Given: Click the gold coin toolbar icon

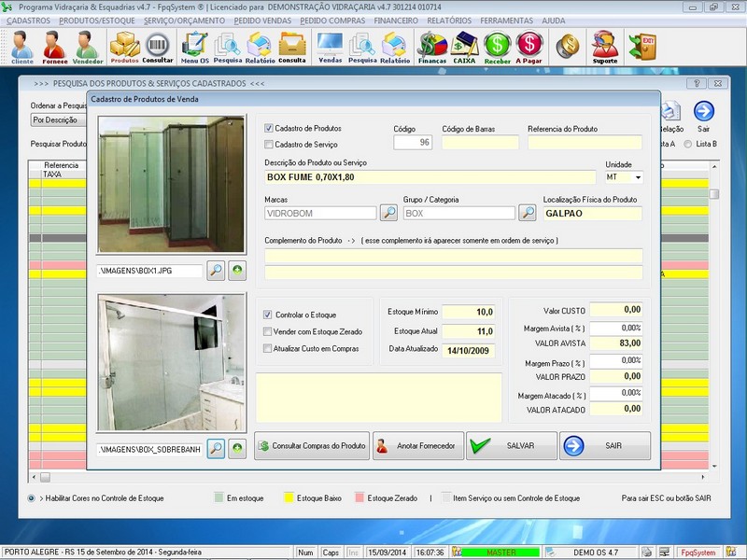Looking at the screenshot, I should pyautogui.click(x=568, y=46).
